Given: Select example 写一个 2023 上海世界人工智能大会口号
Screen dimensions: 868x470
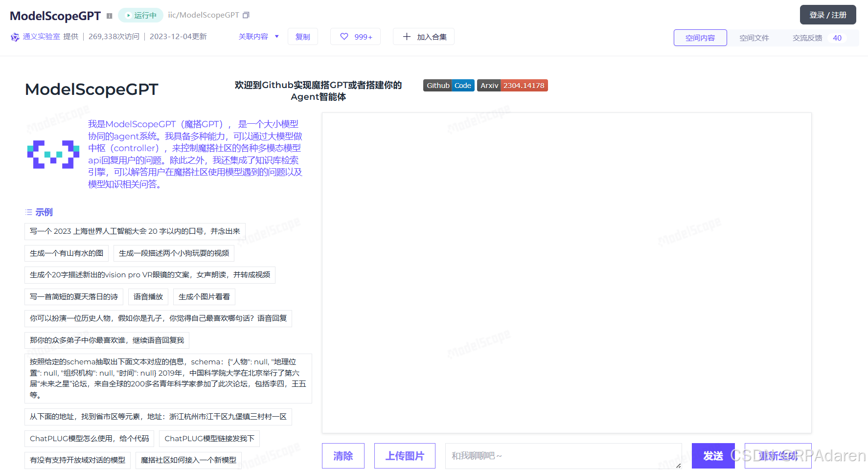Looking at the screenshot, I should [135, 231].
